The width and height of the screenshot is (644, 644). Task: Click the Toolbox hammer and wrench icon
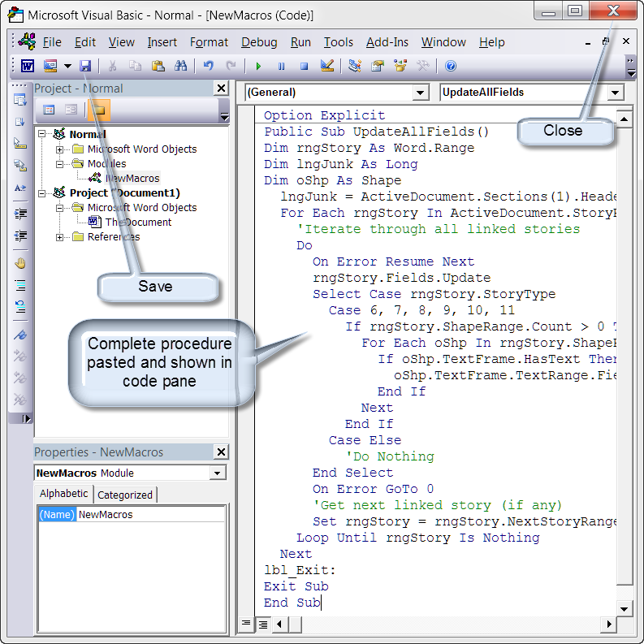(x=423, y=66)
